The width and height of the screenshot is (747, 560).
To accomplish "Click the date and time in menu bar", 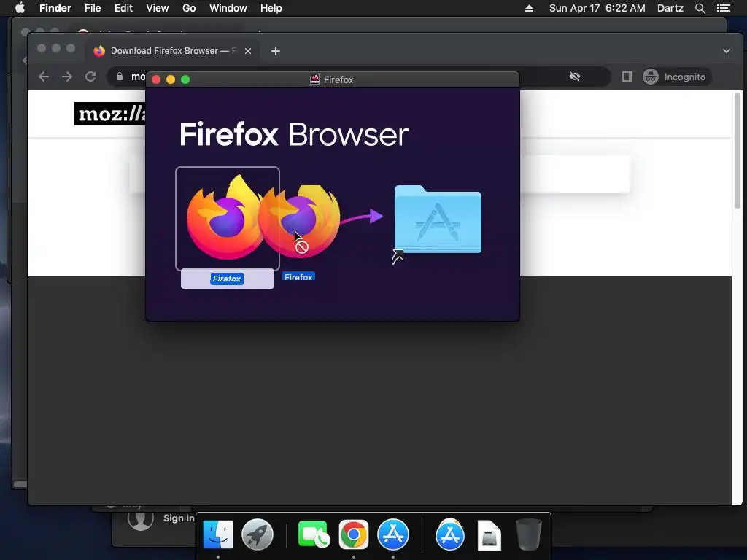I will [x=597, y=8].
